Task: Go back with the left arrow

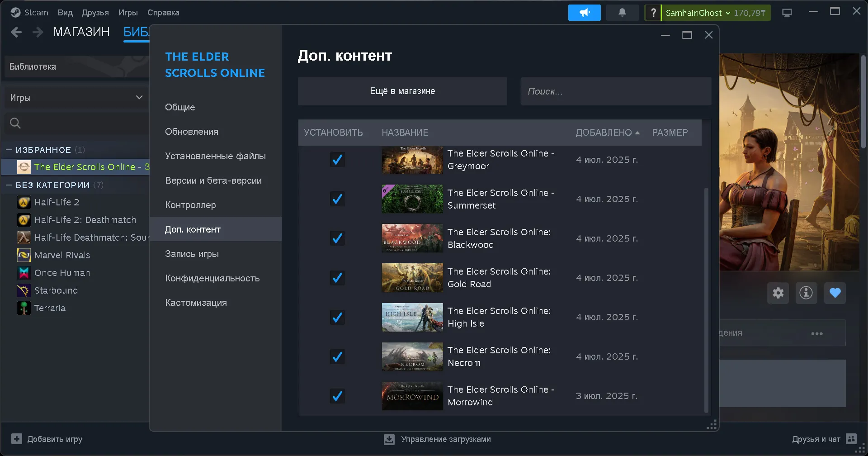Action: [x=16, y=32]
